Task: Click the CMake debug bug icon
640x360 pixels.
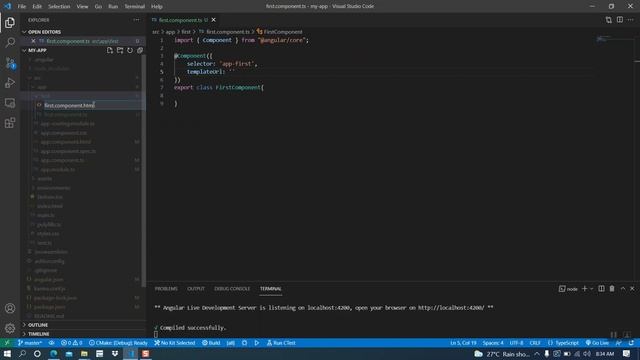Action: pyautogui.click(x=244, y=343)
